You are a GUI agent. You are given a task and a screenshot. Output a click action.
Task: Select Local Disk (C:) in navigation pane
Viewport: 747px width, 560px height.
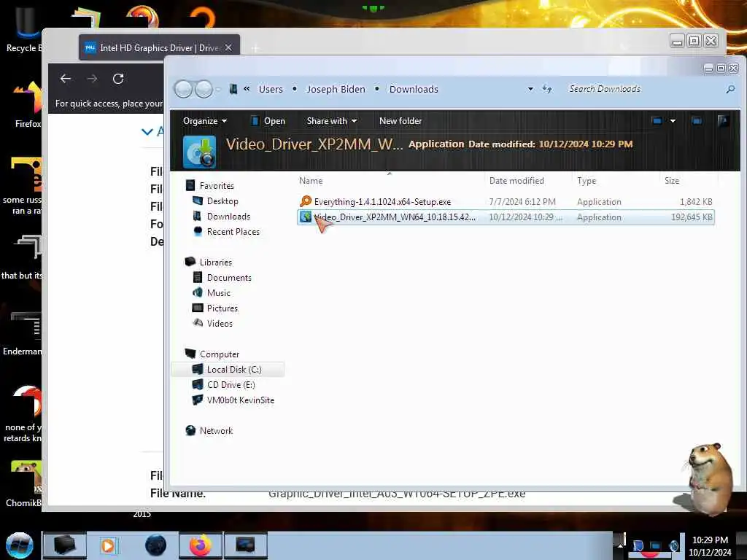(x=228, y=370)
